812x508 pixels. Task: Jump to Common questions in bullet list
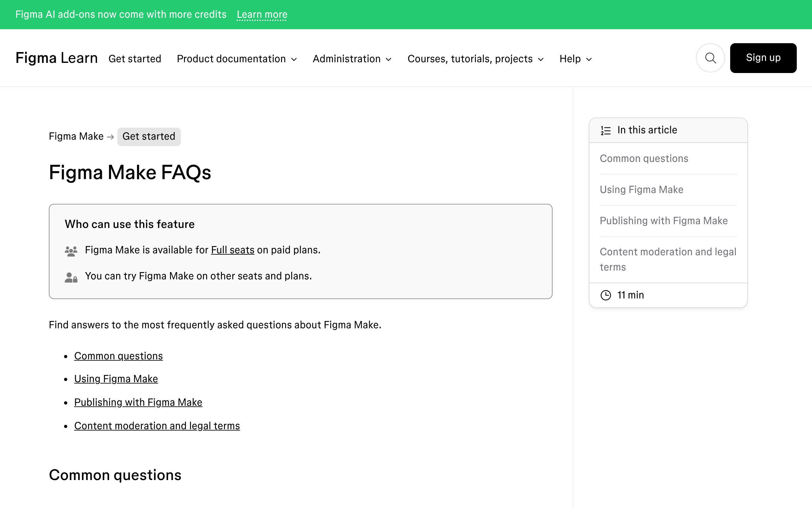coord(118,356)
